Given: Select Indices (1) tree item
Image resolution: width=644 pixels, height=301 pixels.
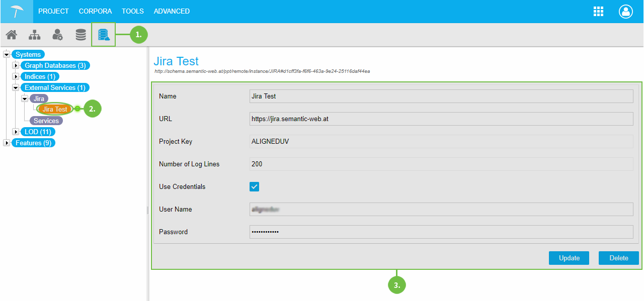Looking at the screenshot, I should [x=40, y=76].
